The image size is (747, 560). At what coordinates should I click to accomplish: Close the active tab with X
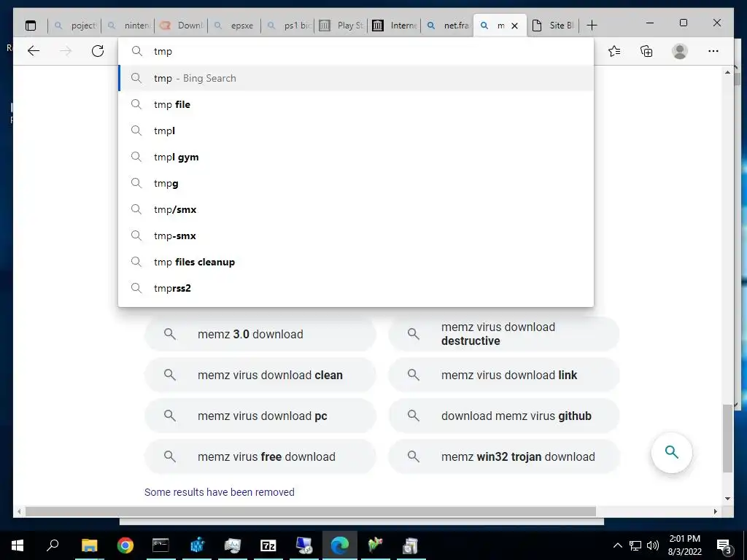click(x=514, y=26)
